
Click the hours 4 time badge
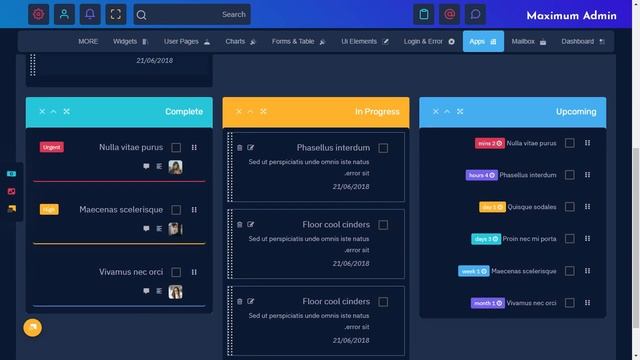482,175
